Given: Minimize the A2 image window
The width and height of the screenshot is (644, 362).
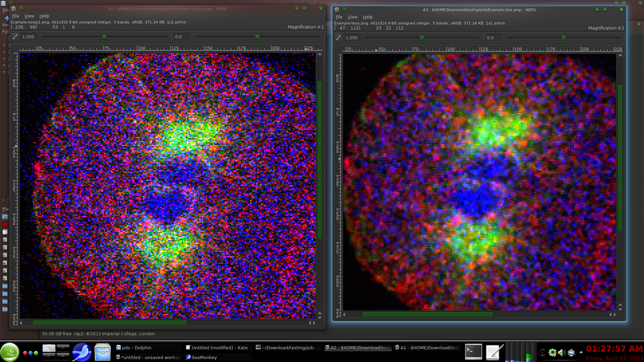Looking at the screenshot, I should point(597,9).
